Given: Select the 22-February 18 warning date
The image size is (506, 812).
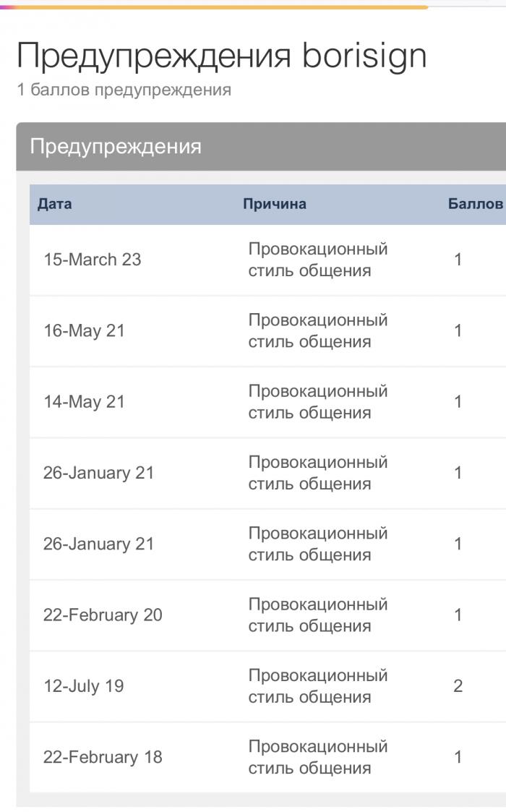Looking at the screenshot, I should click(103, 757).
